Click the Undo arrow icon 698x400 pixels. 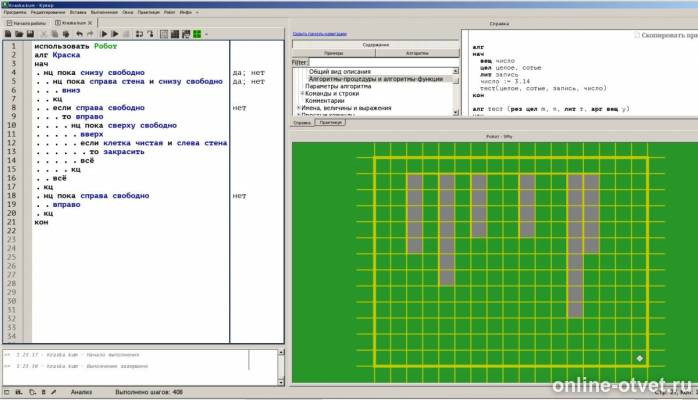(79, 34)
